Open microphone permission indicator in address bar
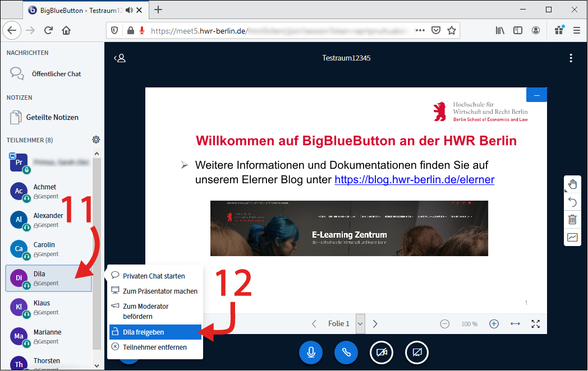 [x=142, y=30]
